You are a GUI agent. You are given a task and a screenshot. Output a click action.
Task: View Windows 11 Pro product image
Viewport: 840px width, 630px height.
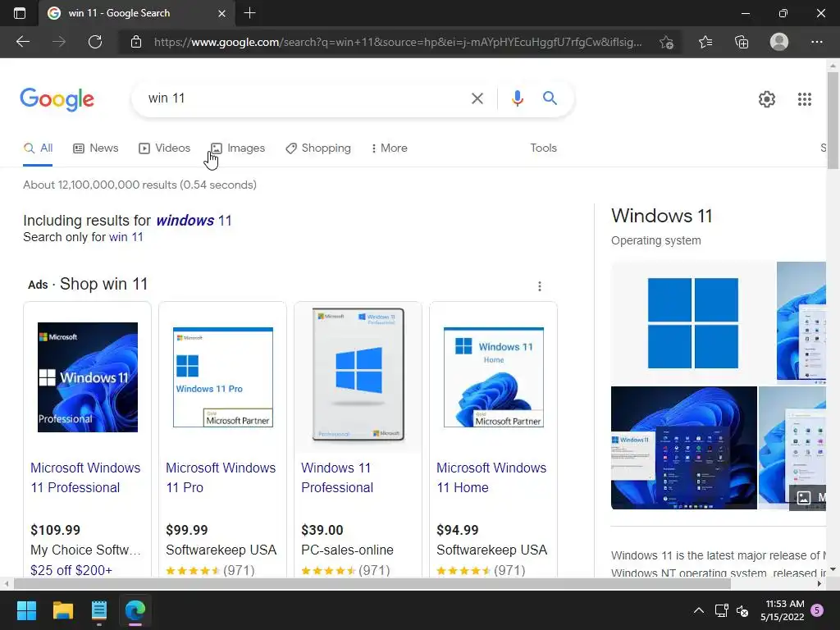(223, 377)
